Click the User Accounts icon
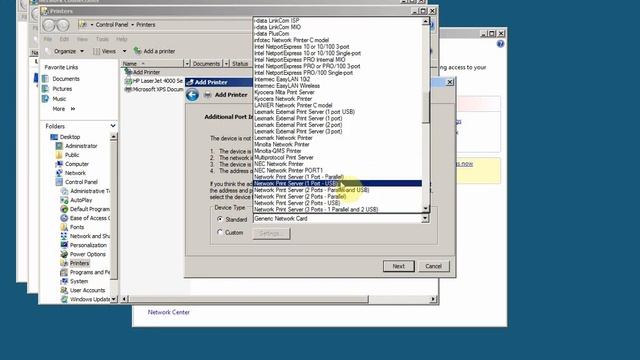This screenshot has width=640, height=360. 64,290
